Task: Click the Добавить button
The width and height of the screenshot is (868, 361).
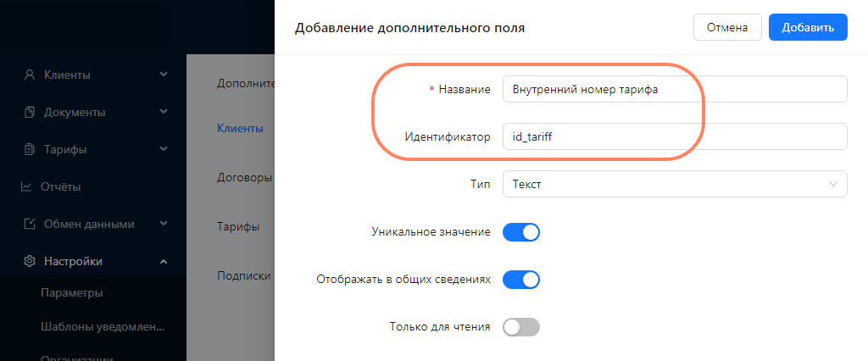Action: [808, 27]
